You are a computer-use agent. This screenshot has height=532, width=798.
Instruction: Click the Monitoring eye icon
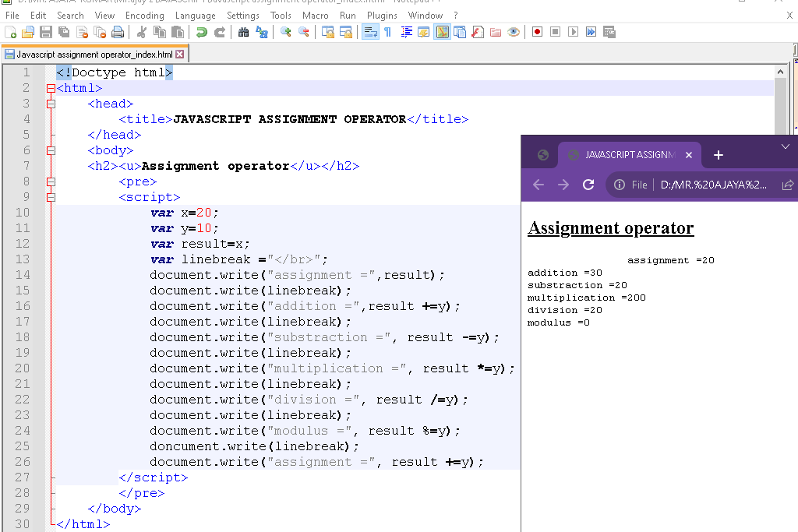point(514,32)
